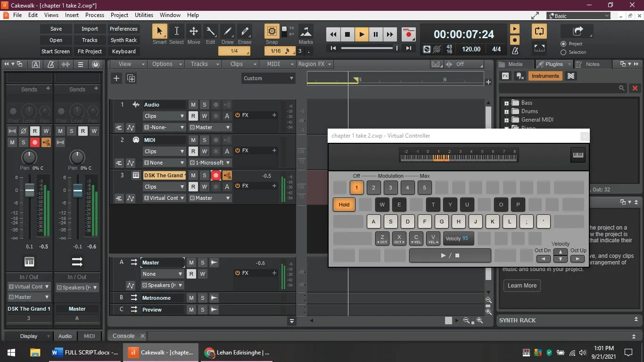Open the Process menu

(95, 15)
